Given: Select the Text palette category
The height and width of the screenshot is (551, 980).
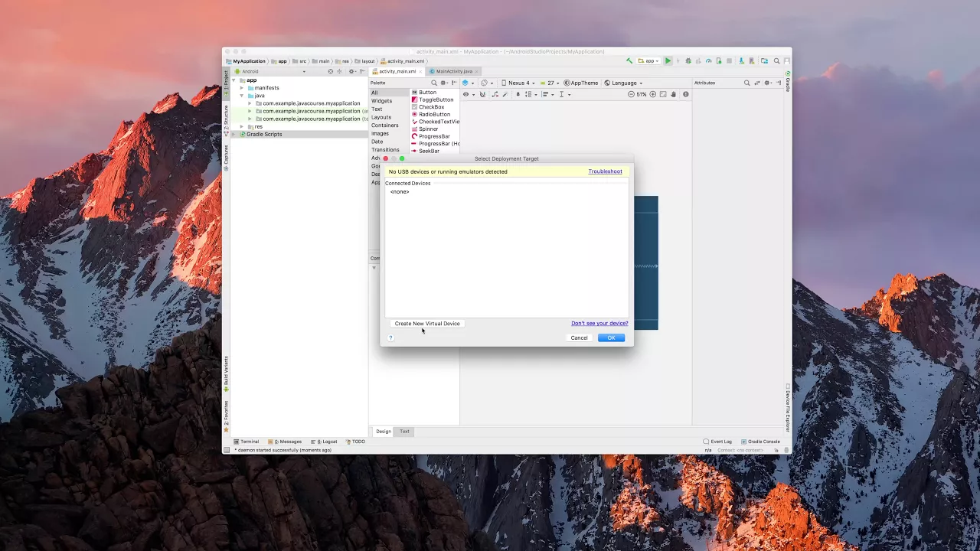Looking at the screenshot, I should coord(377,109).
